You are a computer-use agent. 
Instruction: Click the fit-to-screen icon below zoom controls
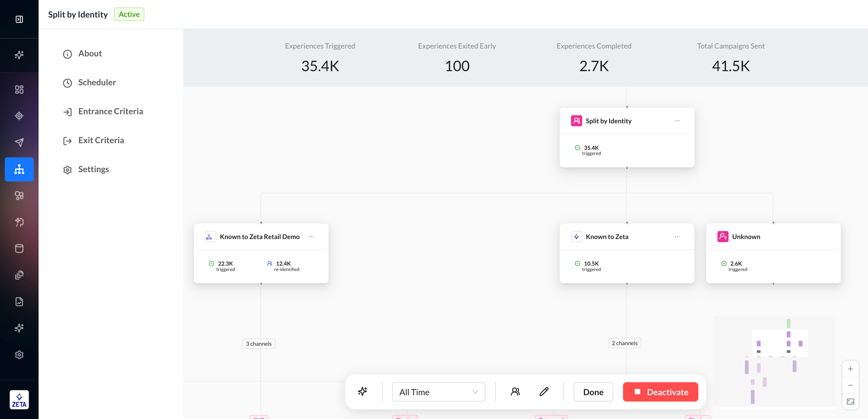click(850, 402)
